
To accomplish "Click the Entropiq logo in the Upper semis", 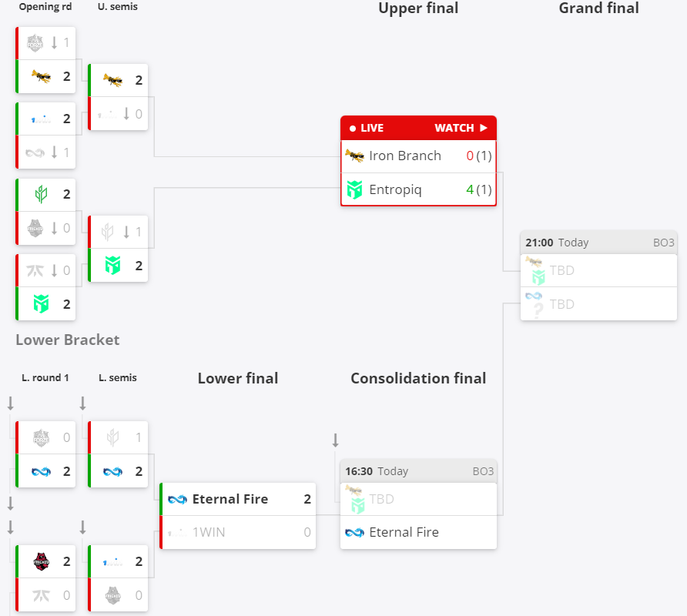I will click(x=113, y=266).
